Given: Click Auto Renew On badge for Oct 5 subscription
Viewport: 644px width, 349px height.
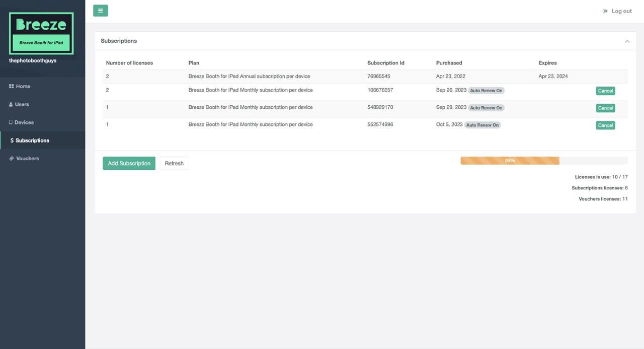Looking at the screenshot, I should 482,125.
